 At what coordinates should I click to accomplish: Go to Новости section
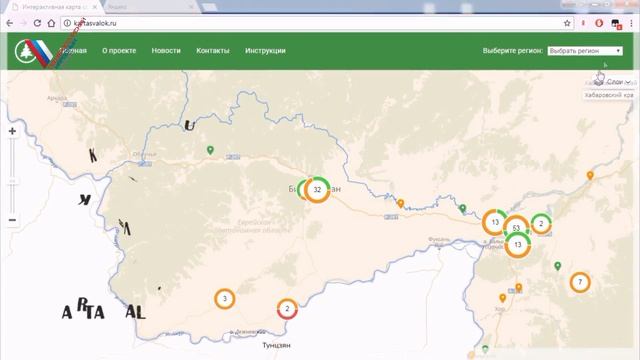point(166,51)
